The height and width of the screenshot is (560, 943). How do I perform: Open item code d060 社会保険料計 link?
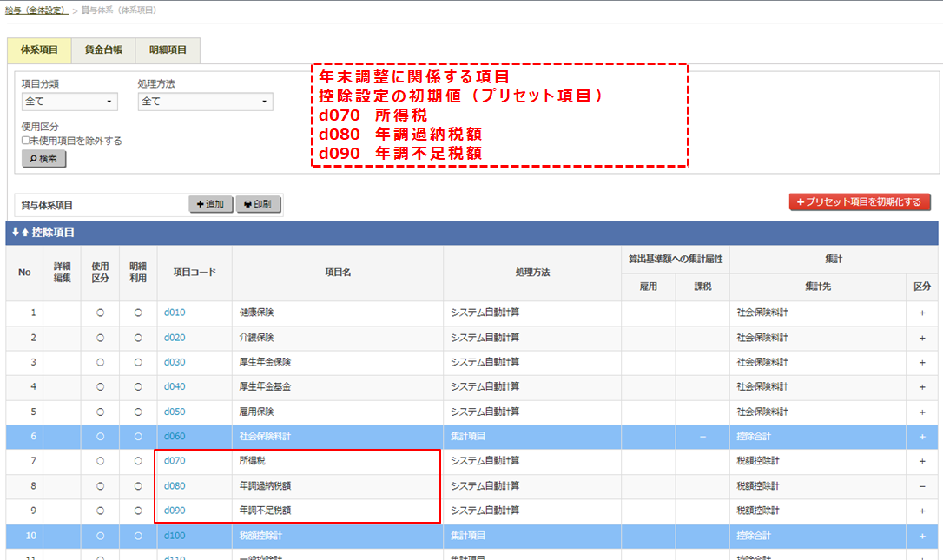pyautogui.click(x=175, y=436)
